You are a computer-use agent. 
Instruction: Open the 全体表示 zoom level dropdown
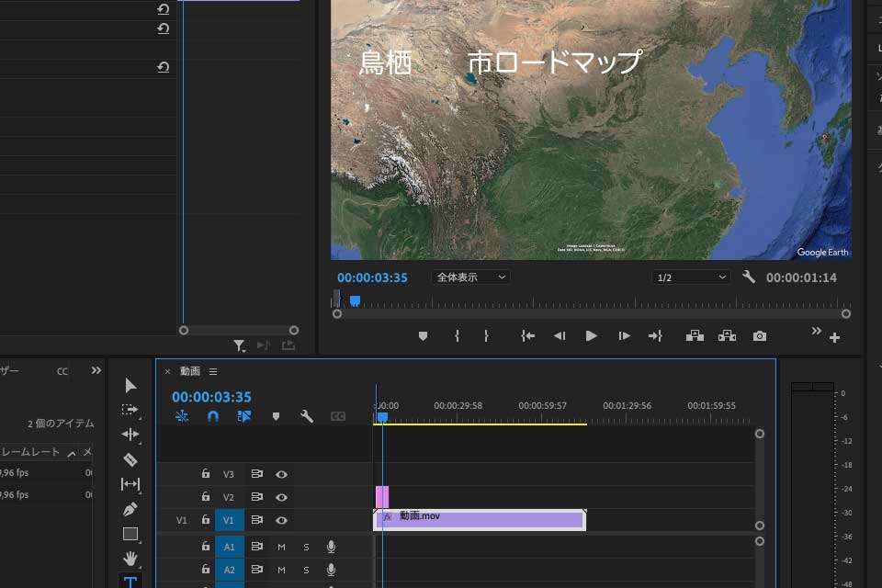tap(471, 277)
